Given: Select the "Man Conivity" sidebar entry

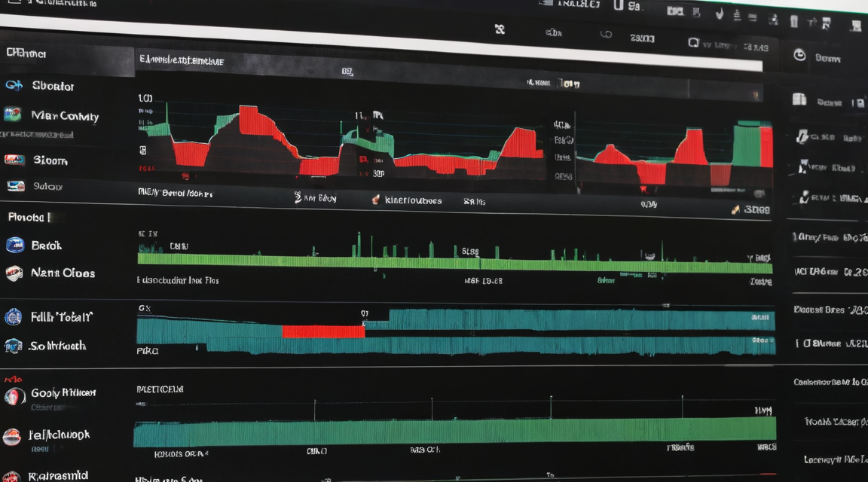Looking at the screenshot, I should (65, 116).
